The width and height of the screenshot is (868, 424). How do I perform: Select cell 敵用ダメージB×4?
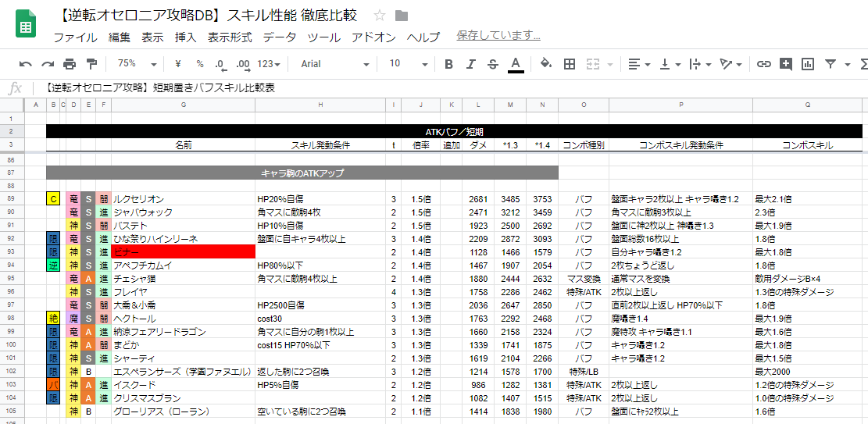[807, 279]
